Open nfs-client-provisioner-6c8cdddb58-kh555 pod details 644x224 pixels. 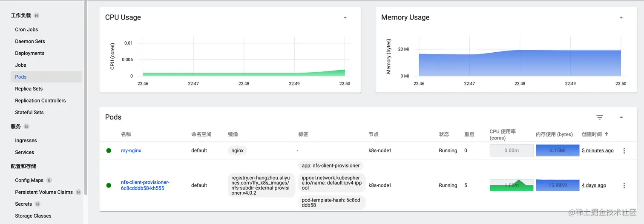point(145,185)
